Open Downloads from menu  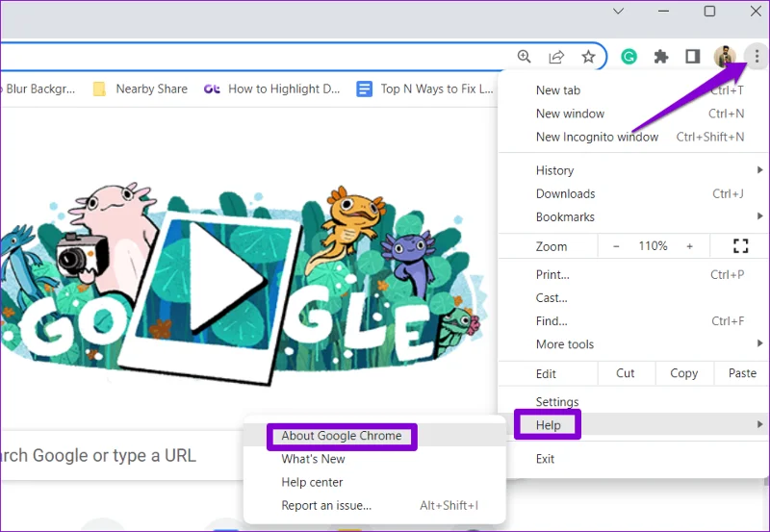(634, 194)
